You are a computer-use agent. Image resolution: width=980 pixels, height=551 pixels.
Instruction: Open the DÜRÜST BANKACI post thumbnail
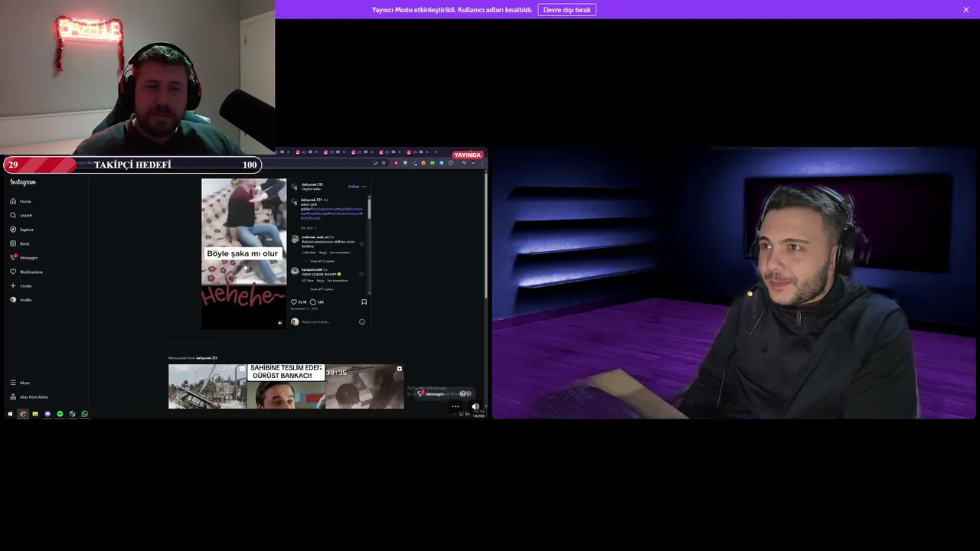point(286,386)
